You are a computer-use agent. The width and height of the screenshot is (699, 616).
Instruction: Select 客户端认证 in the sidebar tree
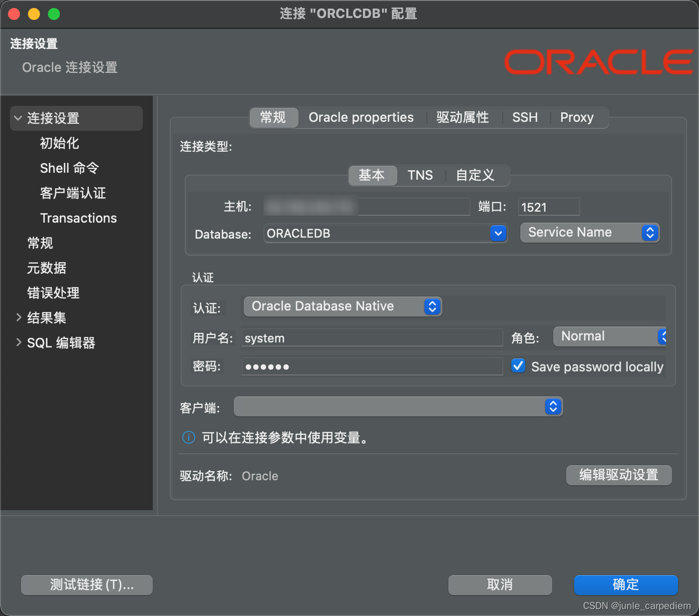(73, 193)
